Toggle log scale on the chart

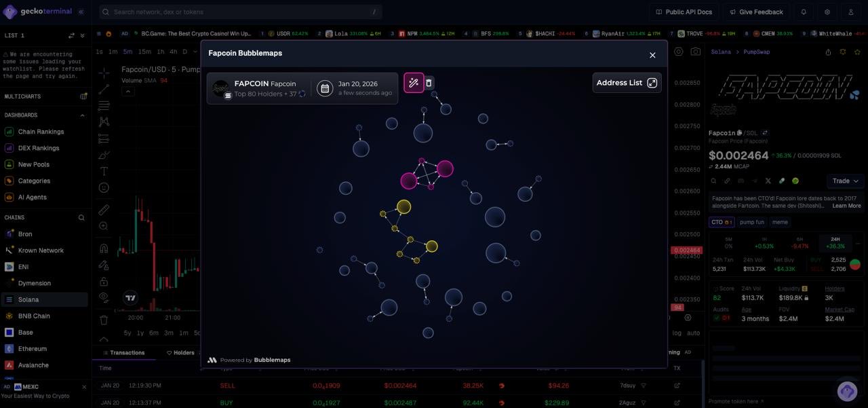coord(677,333)
